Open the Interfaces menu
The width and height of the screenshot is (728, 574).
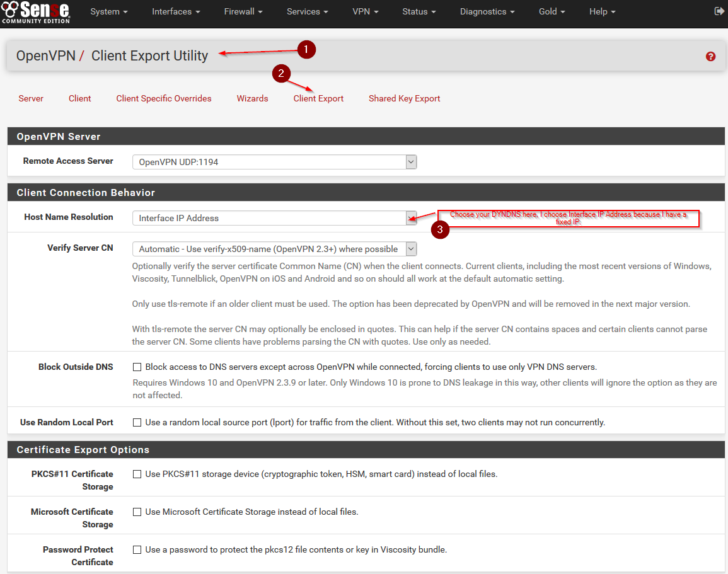pos(176,11)
